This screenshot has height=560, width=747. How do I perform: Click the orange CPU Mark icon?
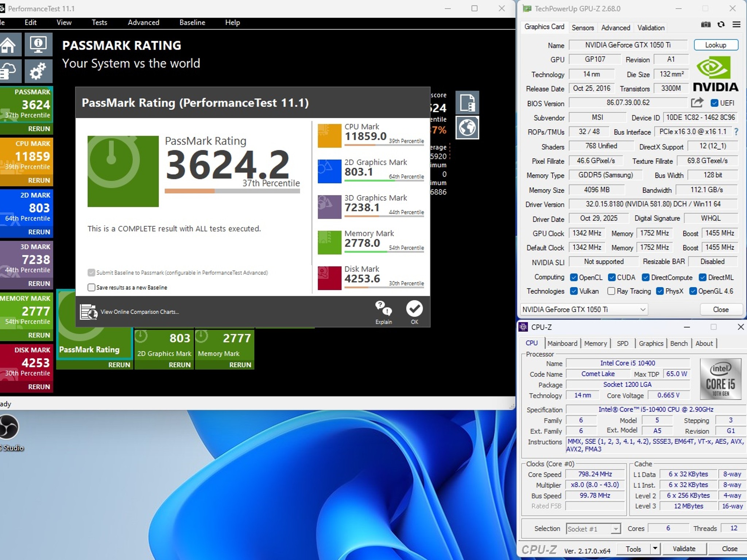(329, 136)
